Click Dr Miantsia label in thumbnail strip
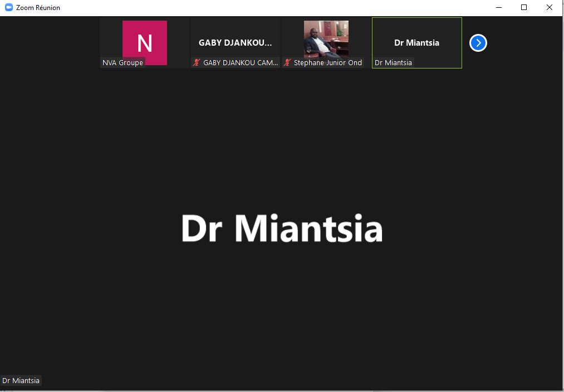 tap(393, 62)
